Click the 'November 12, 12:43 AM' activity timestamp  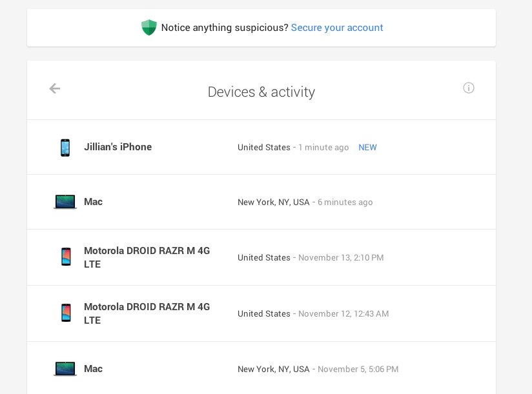(x=343, y=314)
